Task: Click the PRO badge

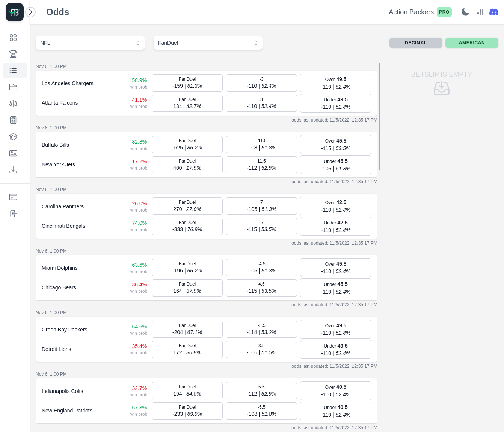Action: point(444,12)
